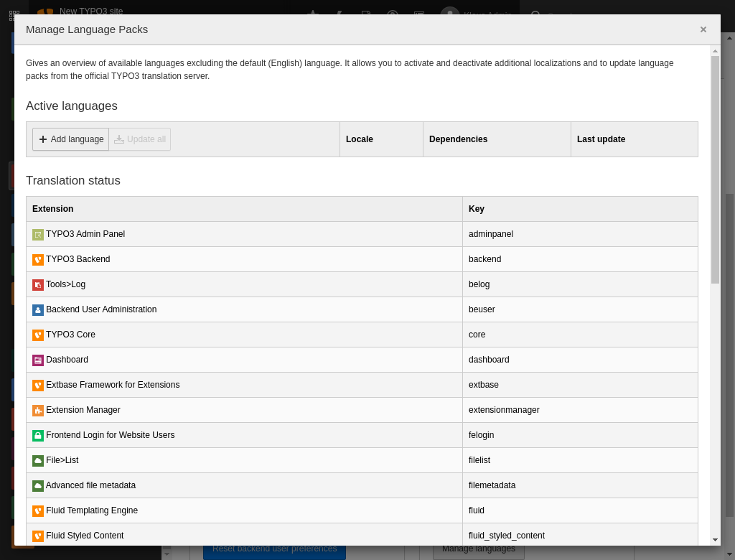Click the Dashboard extension icon
The height and width of the screenshot is (560, 735).
38,360
